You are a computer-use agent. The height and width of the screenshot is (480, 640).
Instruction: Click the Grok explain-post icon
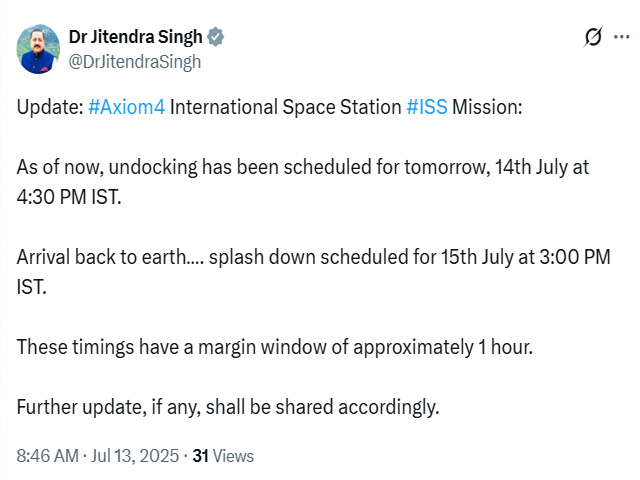click(593, 37)
